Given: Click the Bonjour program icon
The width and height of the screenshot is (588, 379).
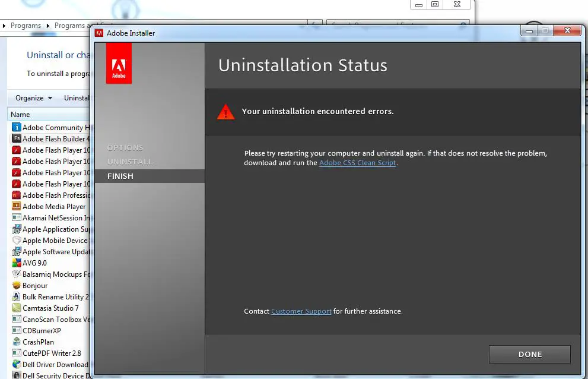Looking at the screenshot, I should (17, 286).
